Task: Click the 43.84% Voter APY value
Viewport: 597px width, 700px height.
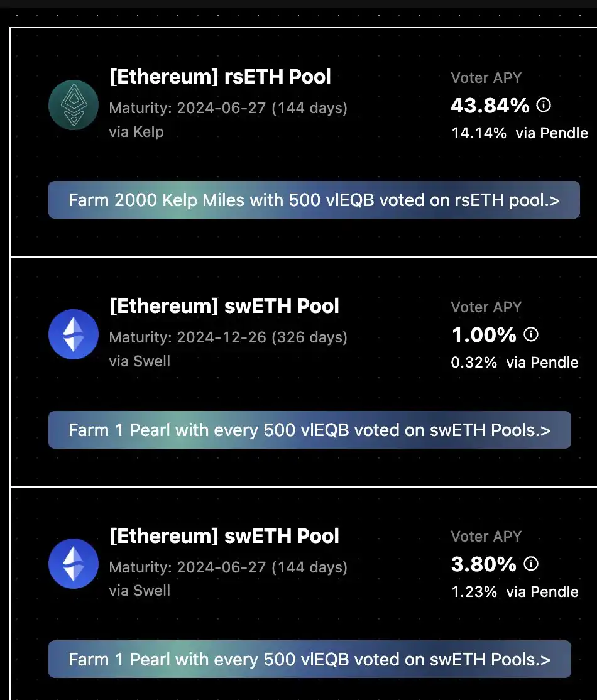Action: [x=490, y=106]
